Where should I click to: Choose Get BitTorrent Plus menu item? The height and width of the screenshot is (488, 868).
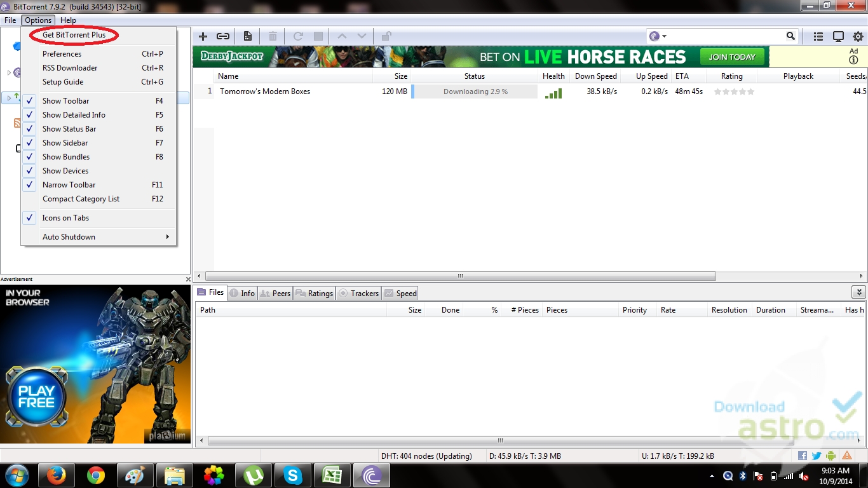pyautogui.click(x=99, y=34)
